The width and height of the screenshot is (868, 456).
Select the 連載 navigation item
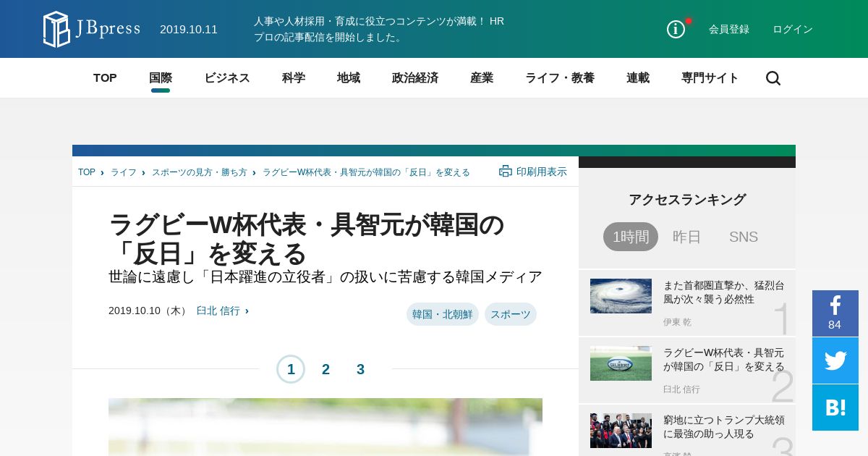638,78
